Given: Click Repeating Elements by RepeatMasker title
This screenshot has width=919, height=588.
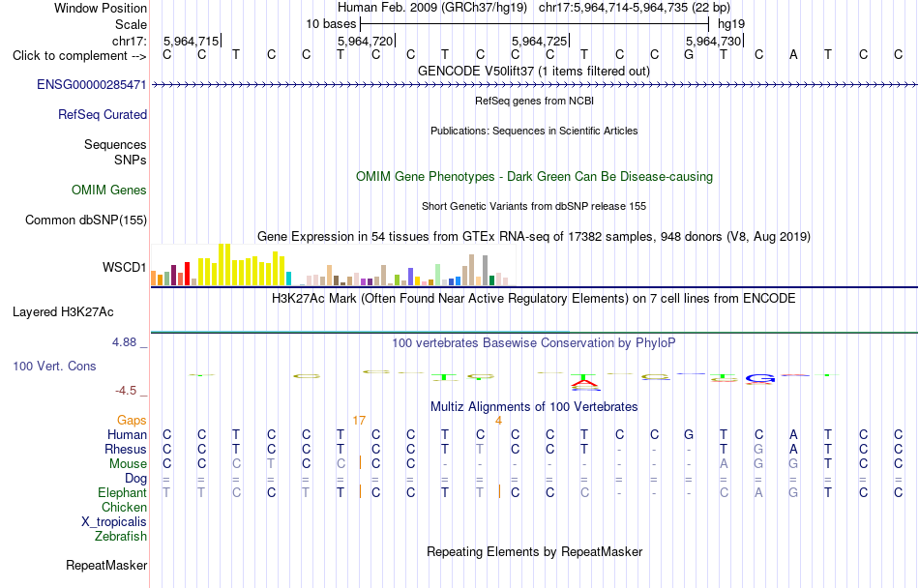Looking at the screenshot, I should (535, 552).
